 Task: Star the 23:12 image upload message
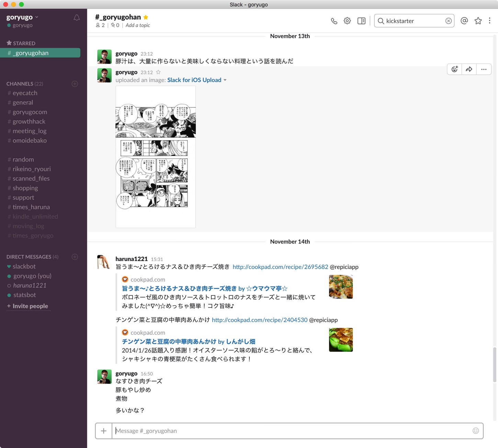point(158,72)
